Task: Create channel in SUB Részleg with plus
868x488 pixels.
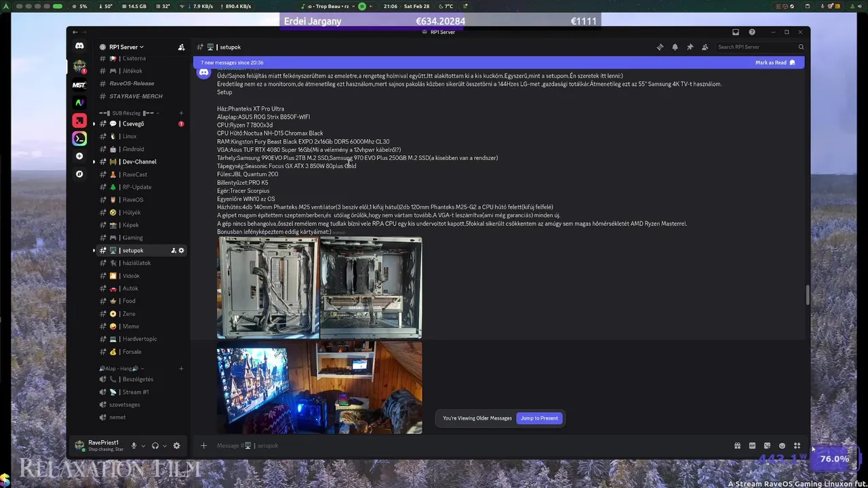Action: (x=181, y=113)
